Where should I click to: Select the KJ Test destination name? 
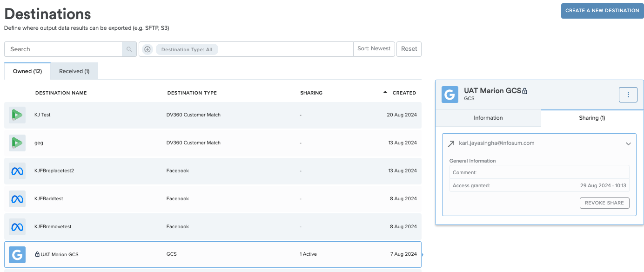tap(42, 115)
